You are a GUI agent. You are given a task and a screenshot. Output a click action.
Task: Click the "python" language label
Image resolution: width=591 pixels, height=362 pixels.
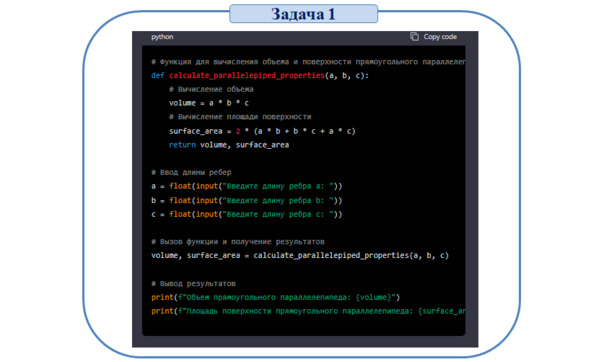162,37
